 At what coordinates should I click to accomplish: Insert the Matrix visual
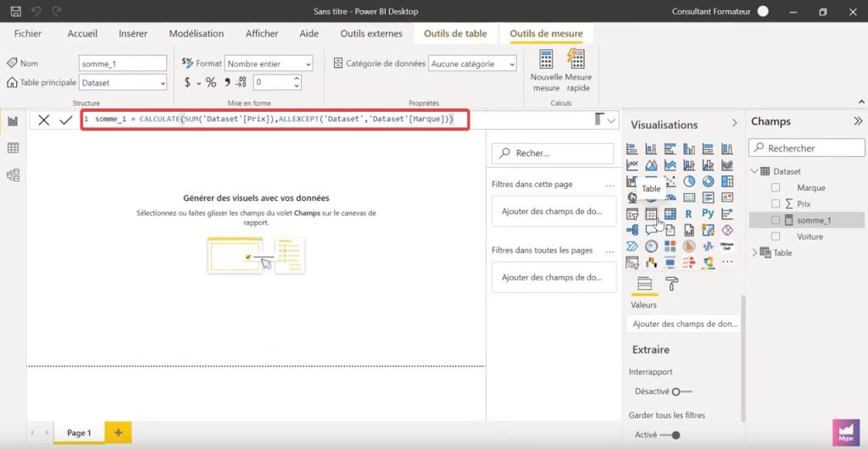670,213
